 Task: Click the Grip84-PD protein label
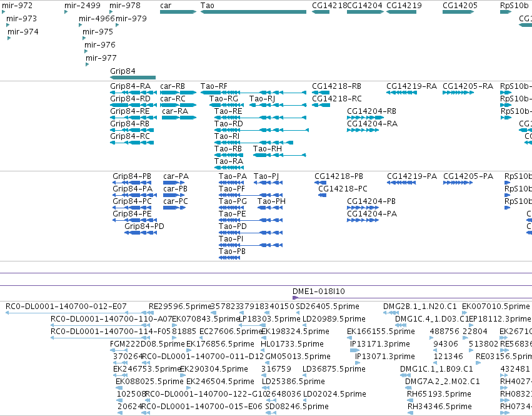point(144,226)
